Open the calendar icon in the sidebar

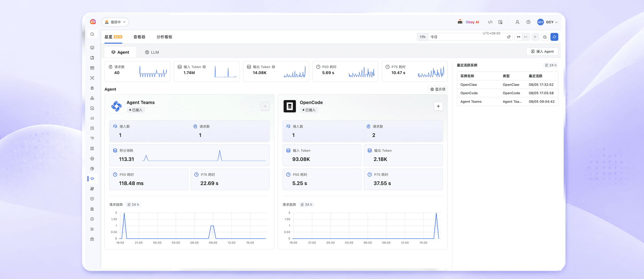[92, 68]
